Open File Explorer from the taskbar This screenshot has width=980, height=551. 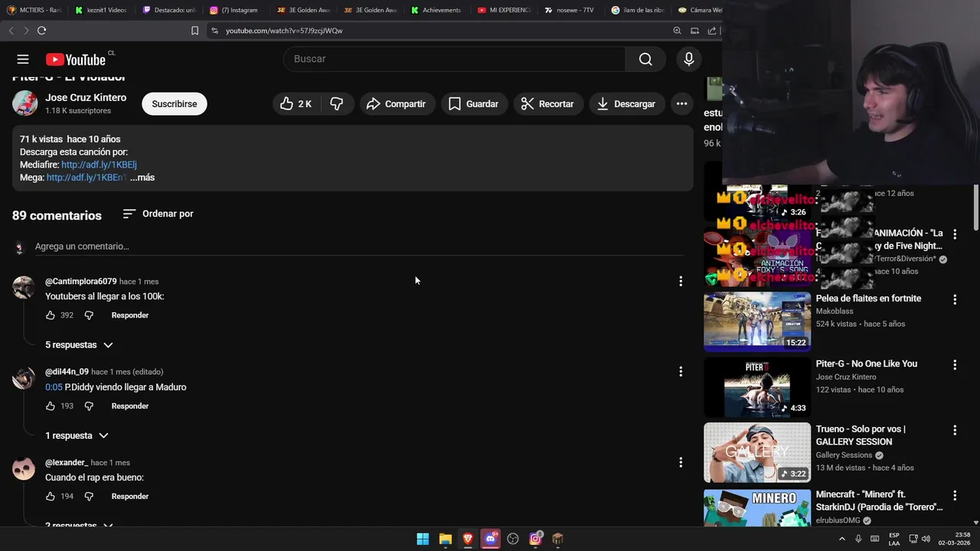(445, 539)
